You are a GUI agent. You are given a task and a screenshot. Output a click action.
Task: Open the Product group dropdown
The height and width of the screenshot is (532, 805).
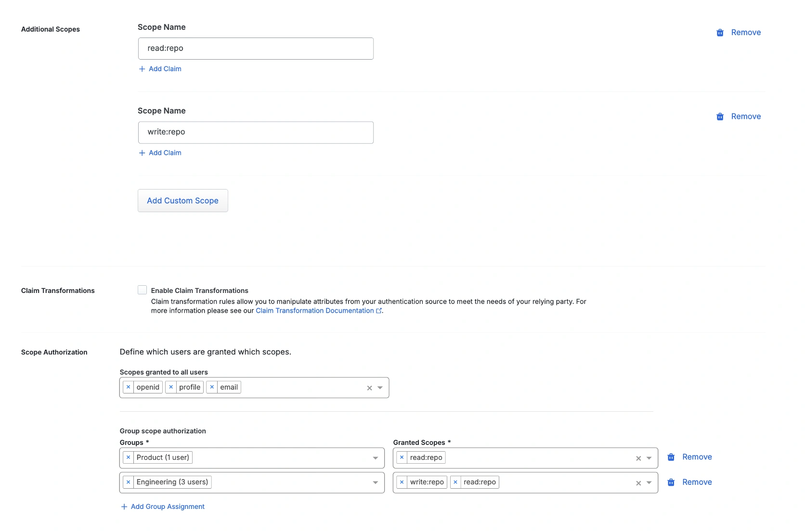coord(376,458)
